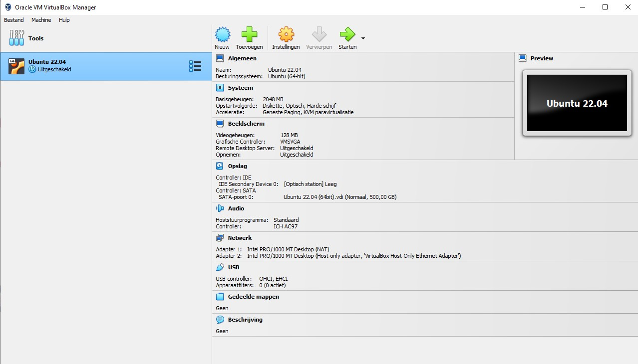Click the '128 MB' video memory value

point(289,135)
